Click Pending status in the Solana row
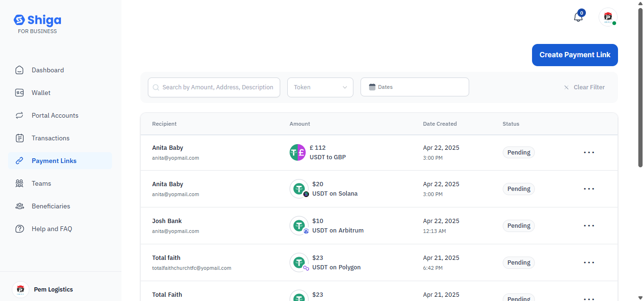Viewport: 644px width, 301px height. pyautogui.click(x=519, y=189)
